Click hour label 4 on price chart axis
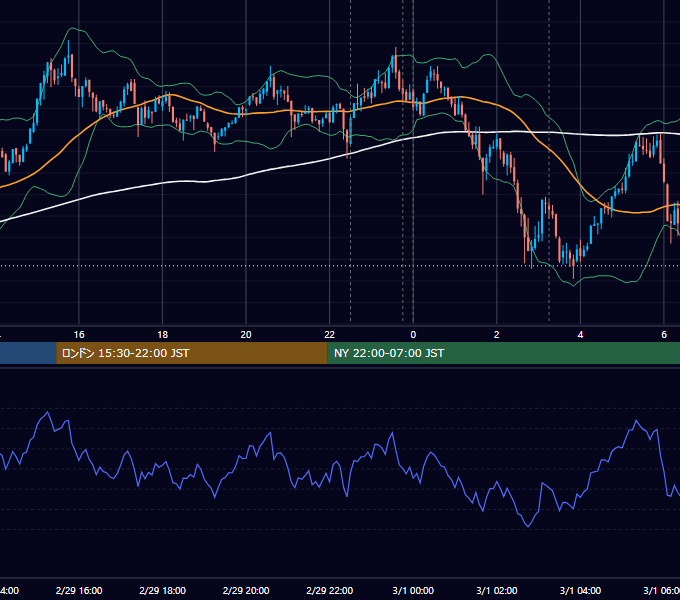680x600 pixels. (580, 335)
